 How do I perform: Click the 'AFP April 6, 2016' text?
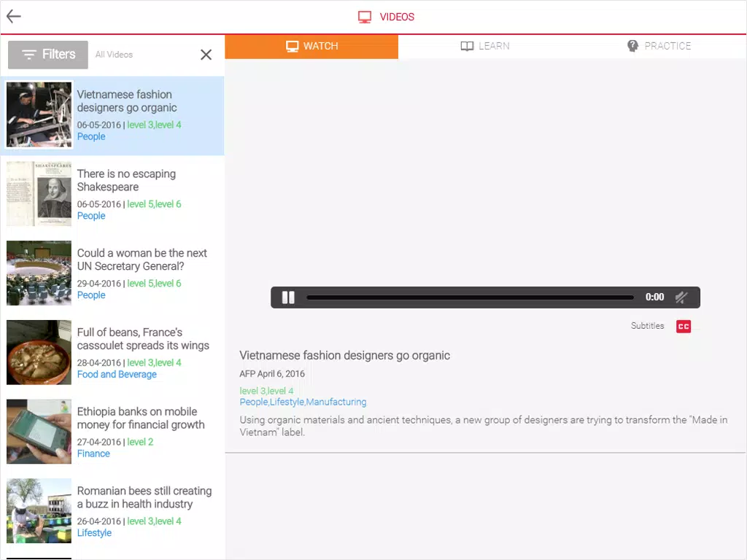click(x=272, y=374)
